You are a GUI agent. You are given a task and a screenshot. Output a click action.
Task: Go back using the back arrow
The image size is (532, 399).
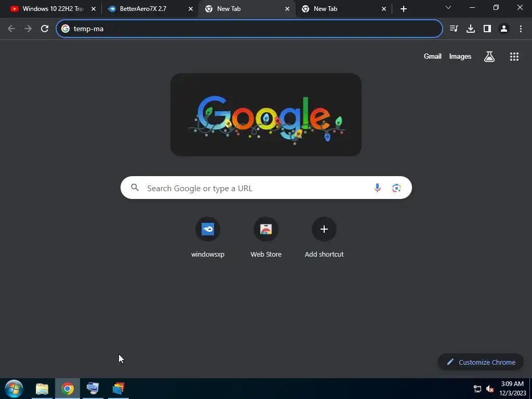coord(11,29)
